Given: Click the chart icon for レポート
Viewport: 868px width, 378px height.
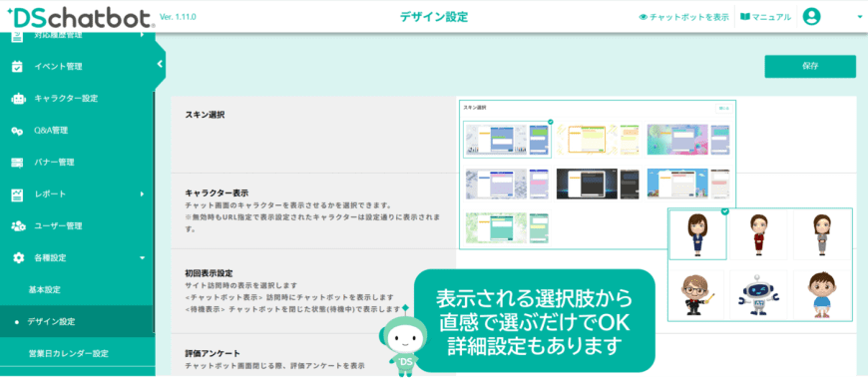Looking at the screenshot, I should coord(18,194).
